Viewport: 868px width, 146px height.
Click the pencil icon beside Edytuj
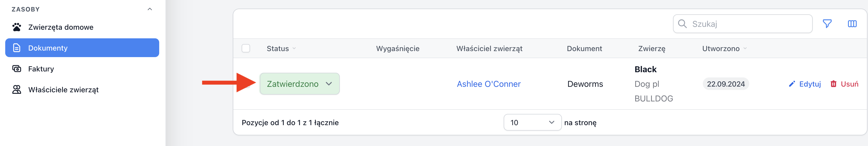tap(792, 84)
